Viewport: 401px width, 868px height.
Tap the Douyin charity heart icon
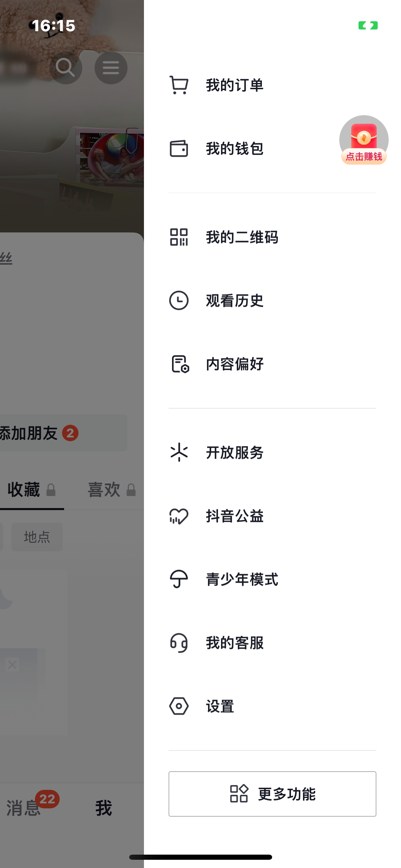click(x=179, y=516)
